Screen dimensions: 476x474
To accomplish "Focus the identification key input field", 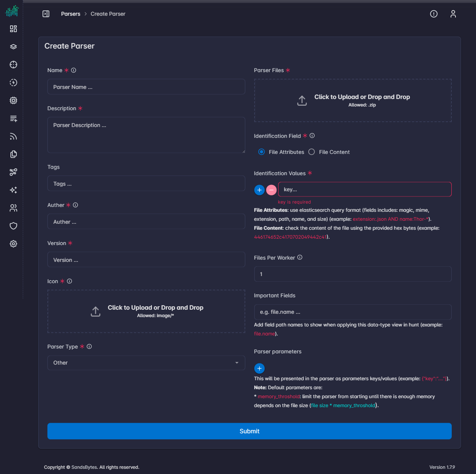I will pos(365,189).
